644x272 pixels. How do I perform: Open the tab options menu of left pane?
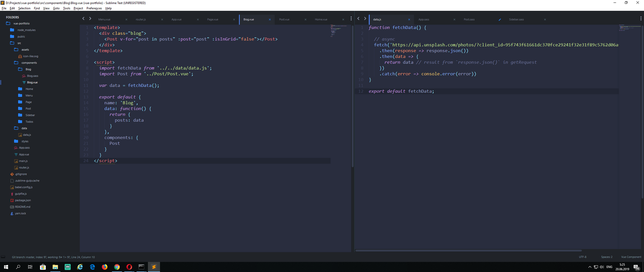click(x=351, y=19)
